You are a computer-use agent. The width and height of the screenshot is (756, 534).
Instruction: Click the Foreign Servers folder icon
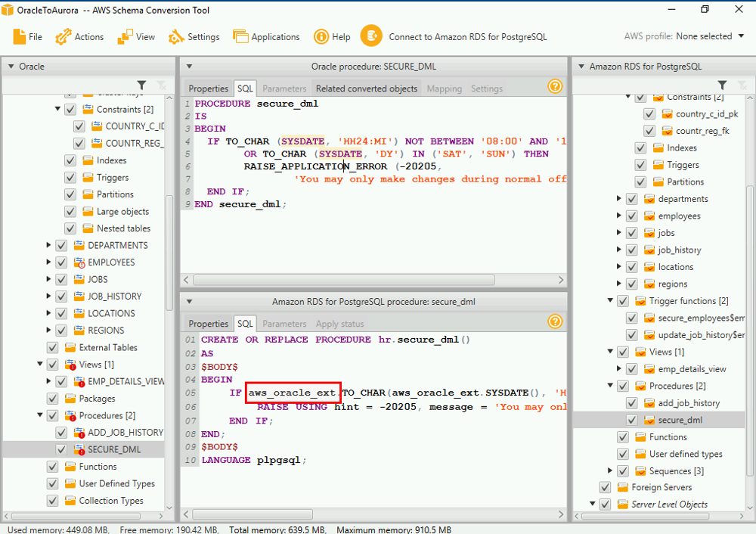pos(623,487)
